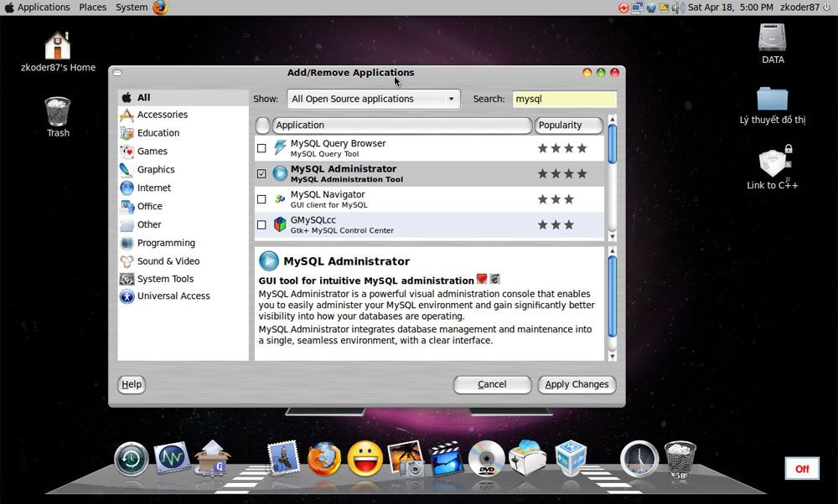The width and height of the screenshot is (838, 504).
Task: Select the Universal Access category
Action: pyautogui.click(x=183, y=296)
